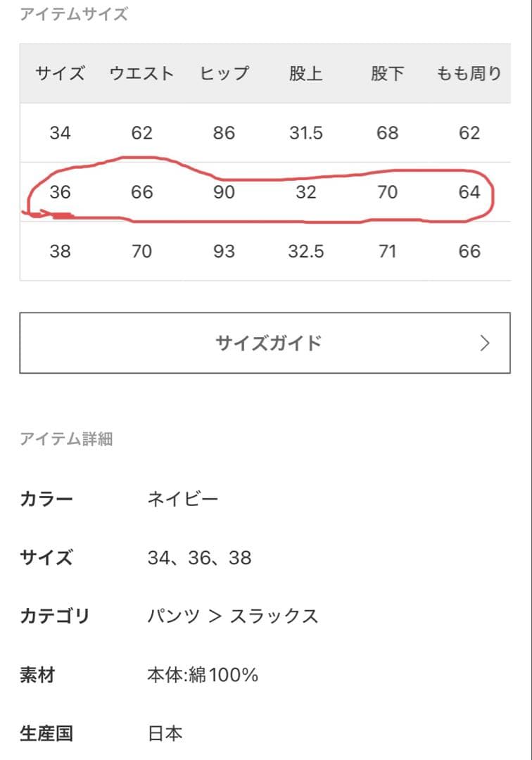Open the サイズガイド size guide
The height and width of the screenshot is (760, 532).
coord(266,343)
